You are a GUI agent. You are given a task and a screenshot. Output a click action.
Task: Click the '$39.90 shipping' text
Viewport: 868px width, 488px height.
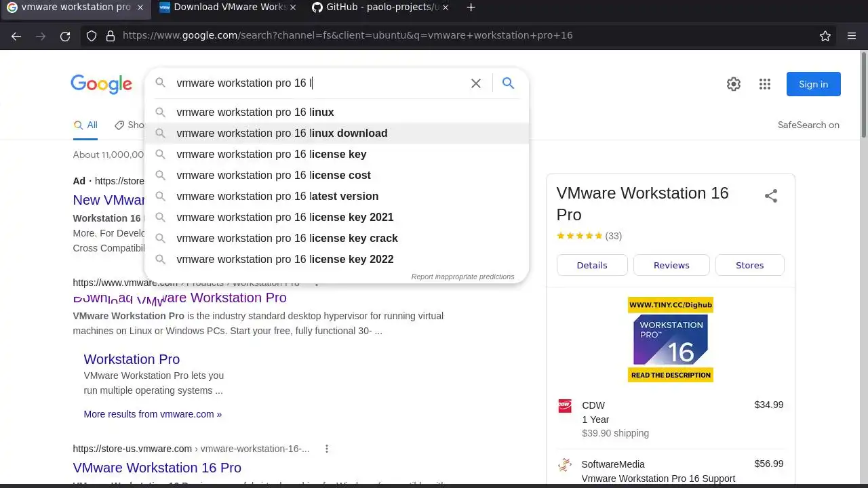[x=615, y=433]
